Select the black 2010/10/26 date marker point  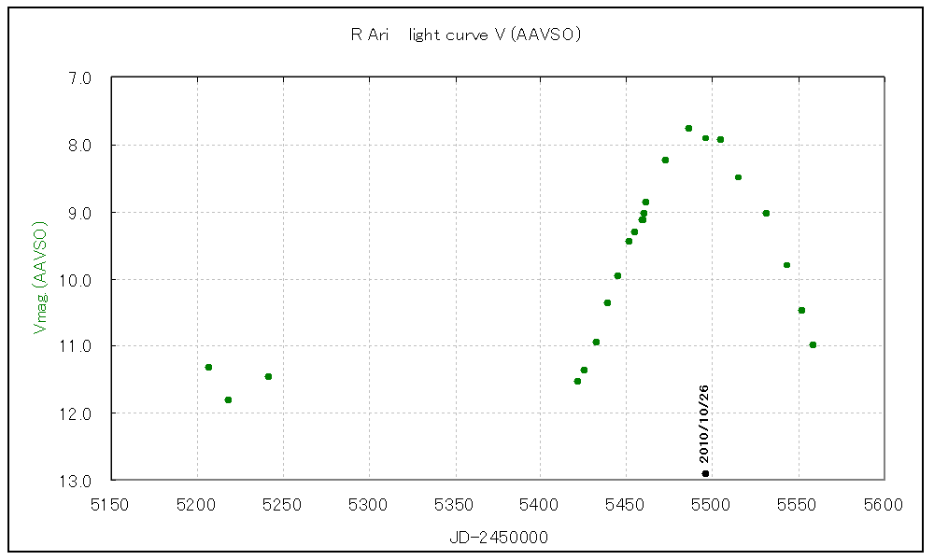click(x=705, y=473)
